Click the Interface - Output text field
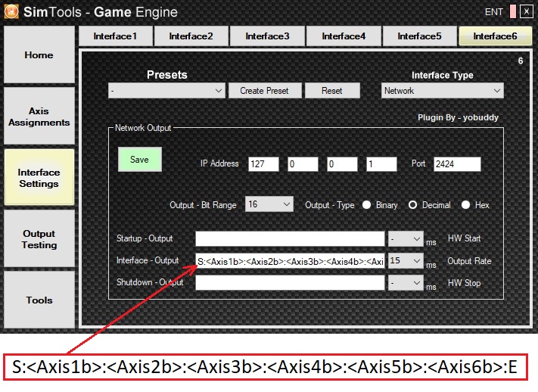This screenshot has width=538, height=392. tap(290, 261)
